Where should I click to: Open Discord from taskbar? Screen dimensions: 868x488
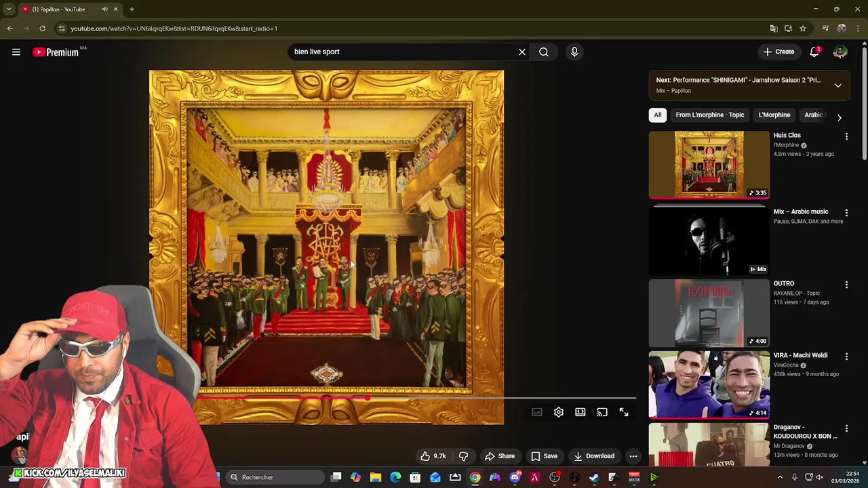(515, 477)
